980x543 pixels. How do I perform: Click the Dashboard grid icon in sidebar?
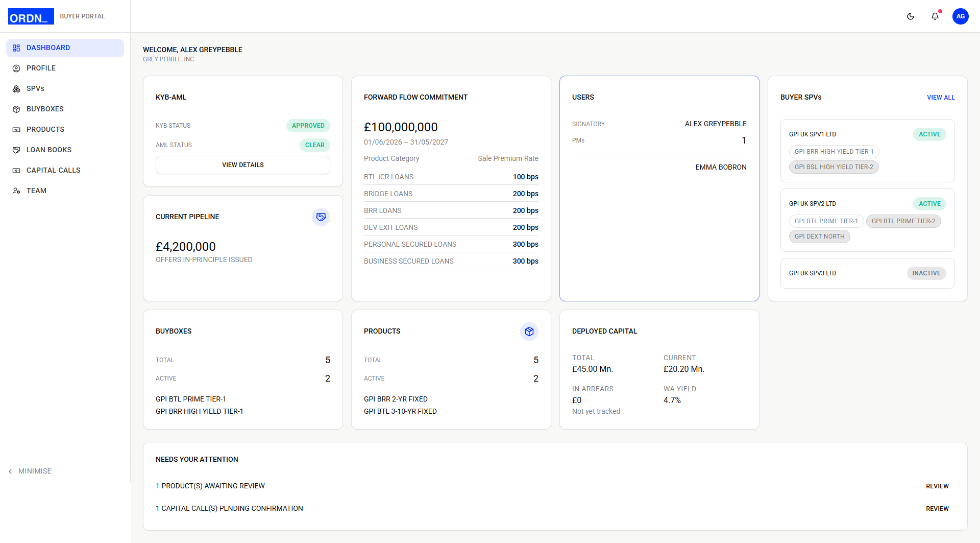pos(16,48)
